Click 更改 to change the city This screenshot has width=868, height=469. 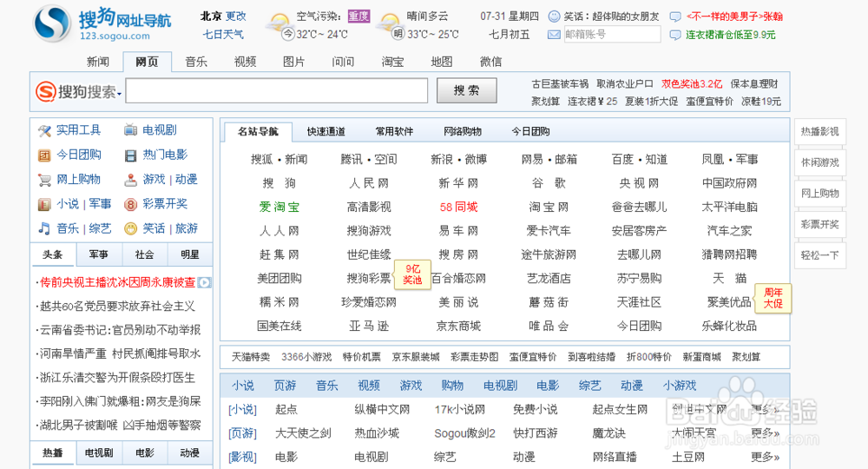point(236,16)
